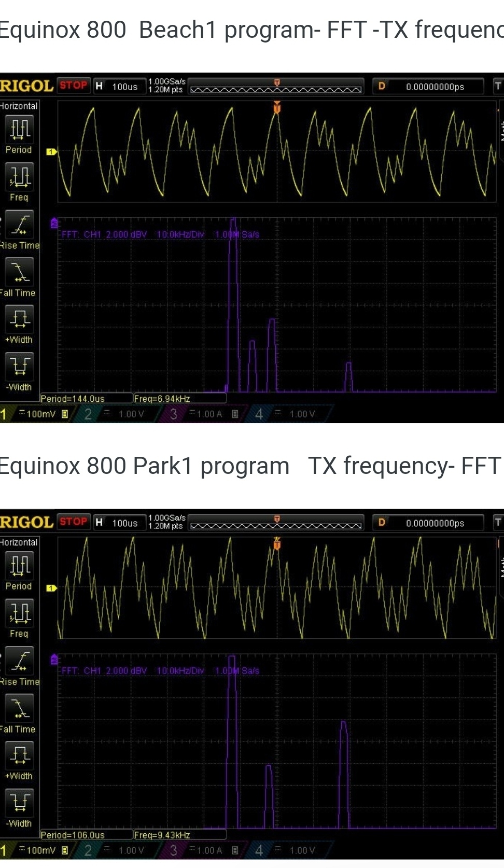This screenshot has width=504, height=868.
Task: Select Rise Time measurement icon in top scope
Action: [x=19, y=225]
